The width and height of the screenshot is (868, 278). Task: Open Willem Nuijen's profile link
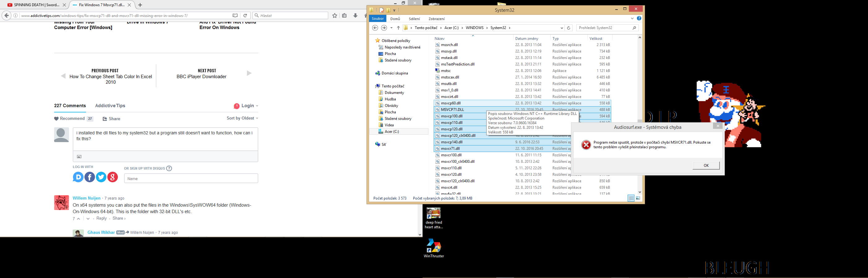(87, 198)
